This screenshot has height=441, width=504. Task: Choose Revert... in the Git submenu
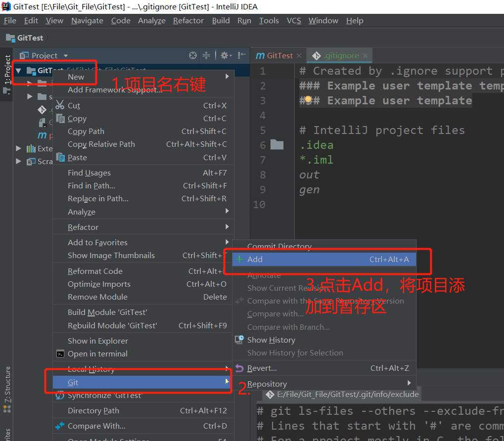pos(324,368)
